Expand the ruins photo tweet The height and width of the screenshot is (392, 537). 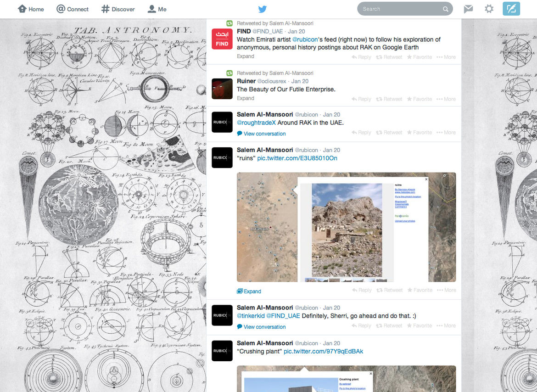[249, 291]
